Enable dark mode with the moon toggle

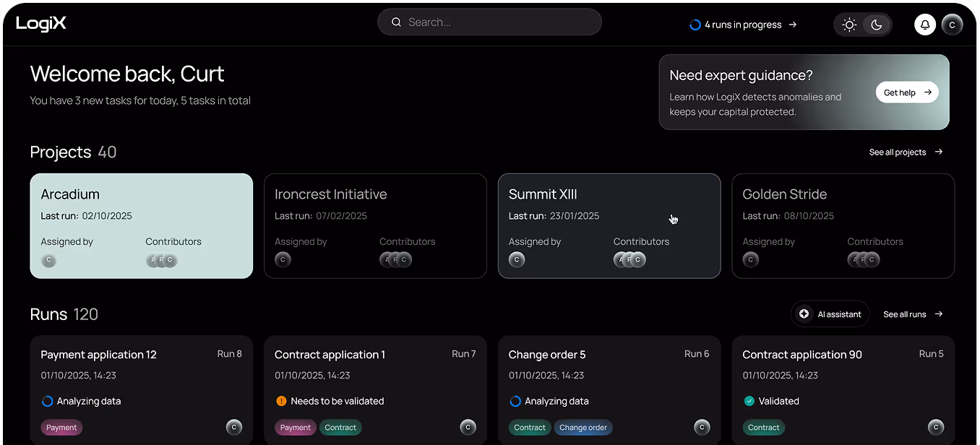876,24
